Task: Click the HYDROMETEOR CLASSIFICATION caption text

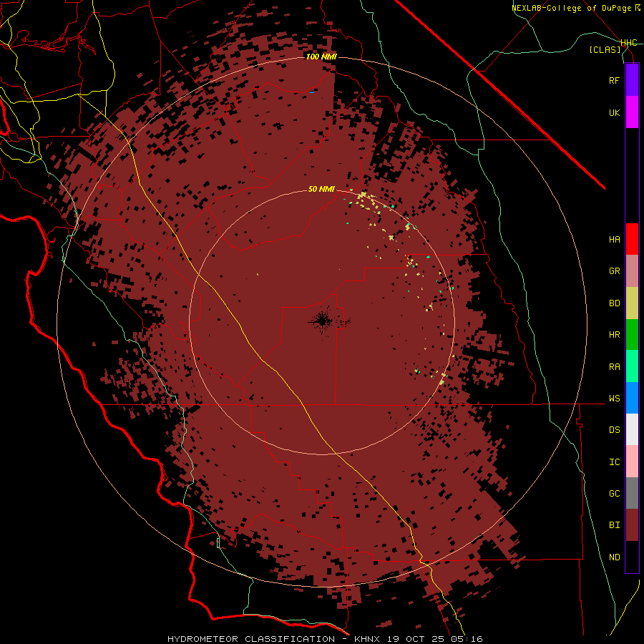Action: [251, 639]
